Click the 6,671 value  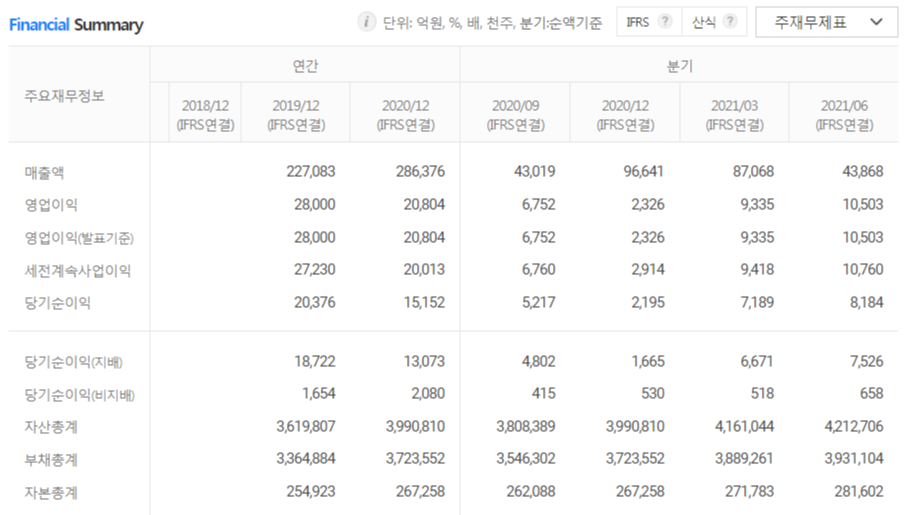coord(757,361)
